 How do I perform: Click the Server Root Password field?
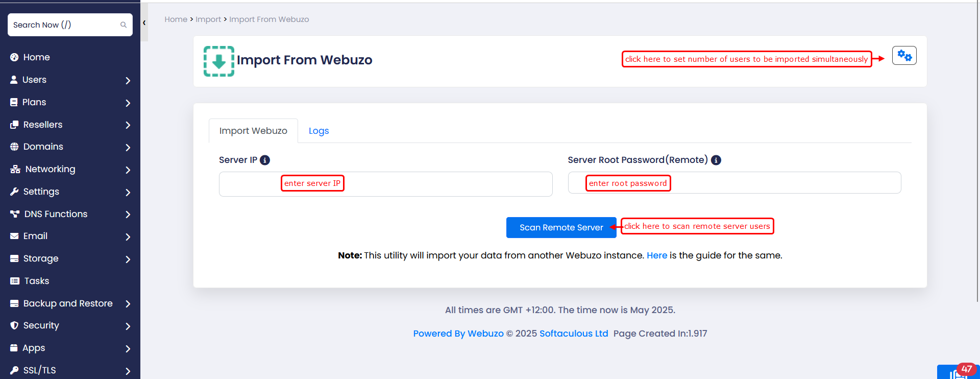pyautogui.click(x=734, y=183)
